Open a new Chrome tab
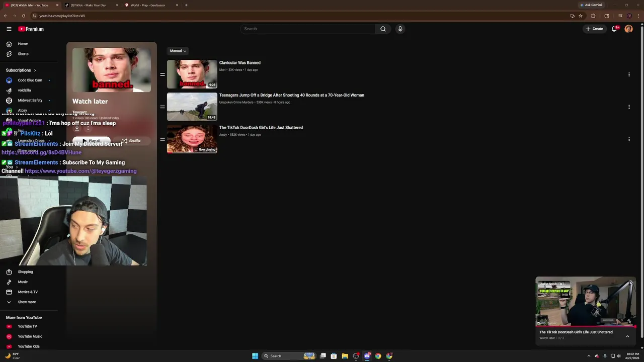Viewport: 644px width, 362px height. point(186,5)
